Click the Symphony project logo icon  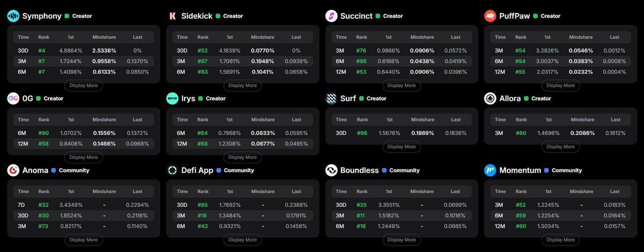(13, 16)
